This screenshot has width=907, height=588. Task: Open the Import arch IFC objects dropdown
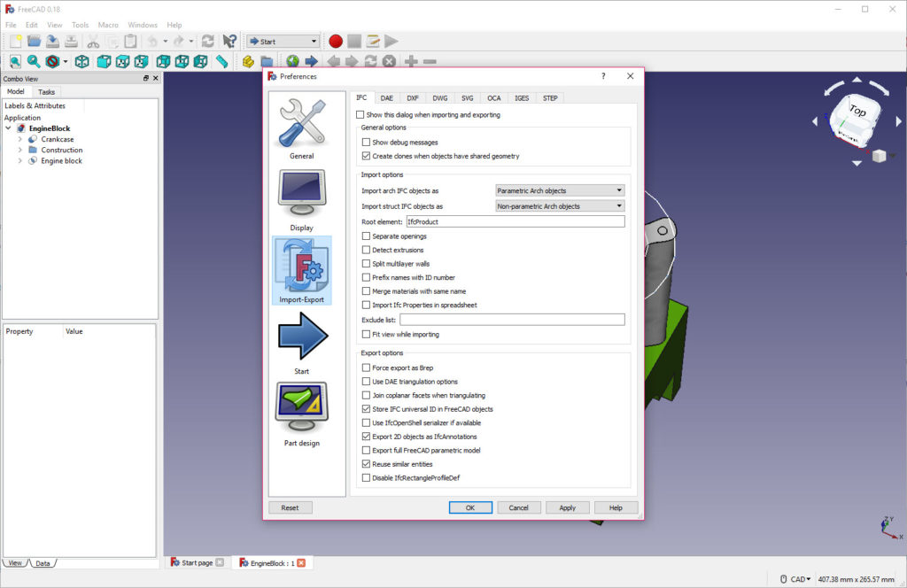point(560,190)
